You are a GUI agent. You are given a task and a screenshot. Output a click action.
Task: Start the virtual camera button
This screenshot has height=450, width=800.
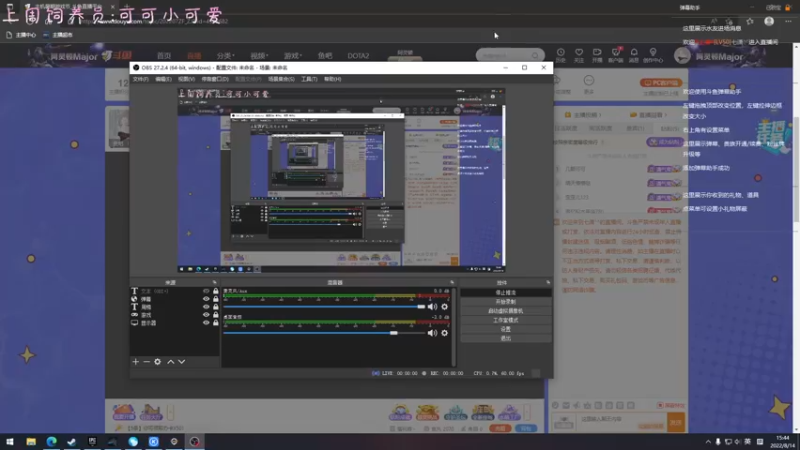click(x=506, y=311)
